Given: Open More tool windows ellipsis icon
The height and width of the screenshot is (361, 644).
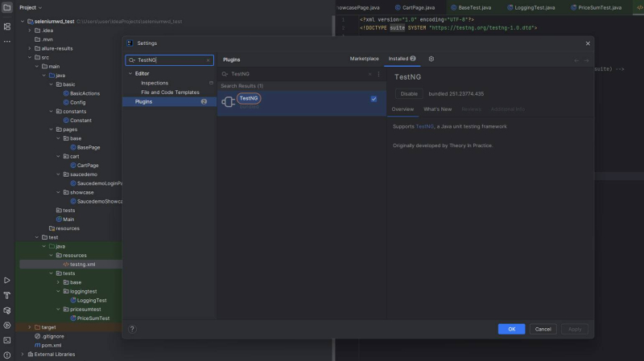Looking at the screenshot, I should coord(7,42).
